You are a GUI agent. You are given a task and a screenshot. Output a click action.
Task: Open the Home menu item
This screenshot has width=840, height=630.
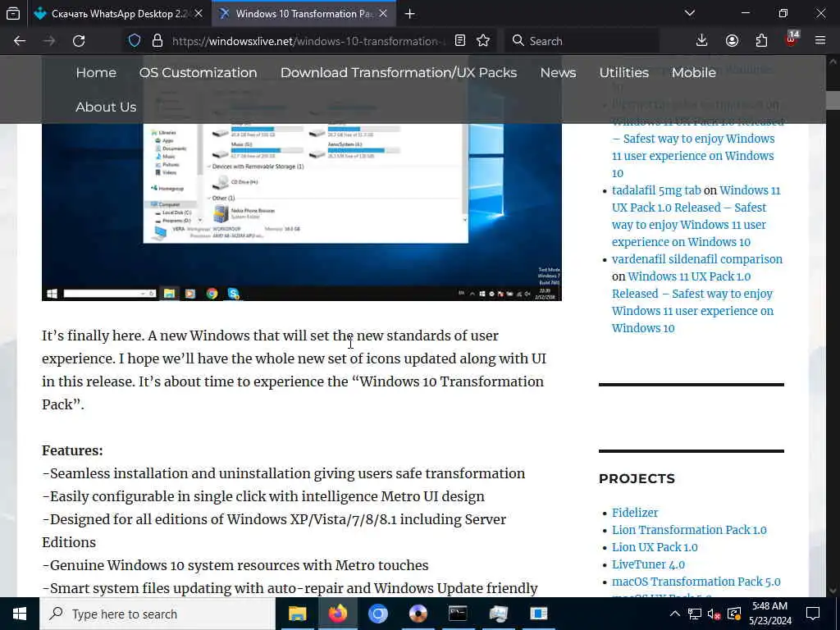[96, 72]
